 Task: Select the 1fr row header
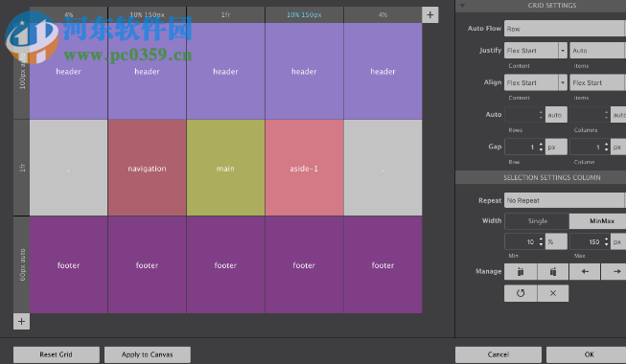coord(22,168)
